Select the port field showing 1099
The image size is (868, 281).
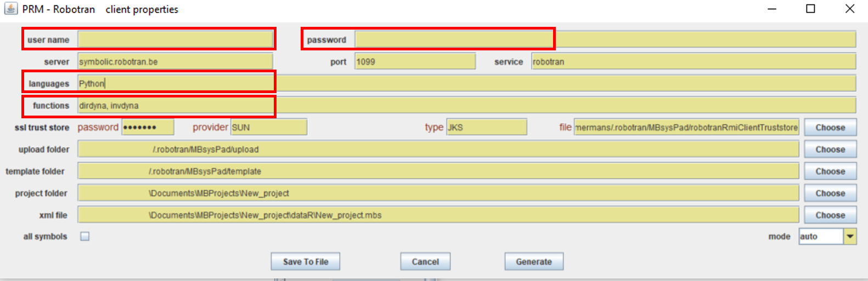pyautogui.click(x=415, y=61)
